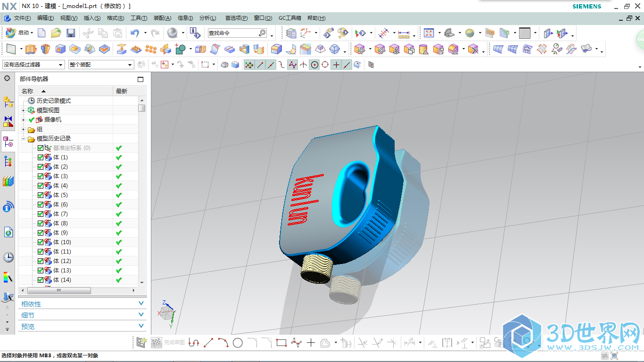Image resolution: width=644 pixels, height=362 pixels.
Task: Uncheck the checkbox for 体 (1)
Action: 40,157
